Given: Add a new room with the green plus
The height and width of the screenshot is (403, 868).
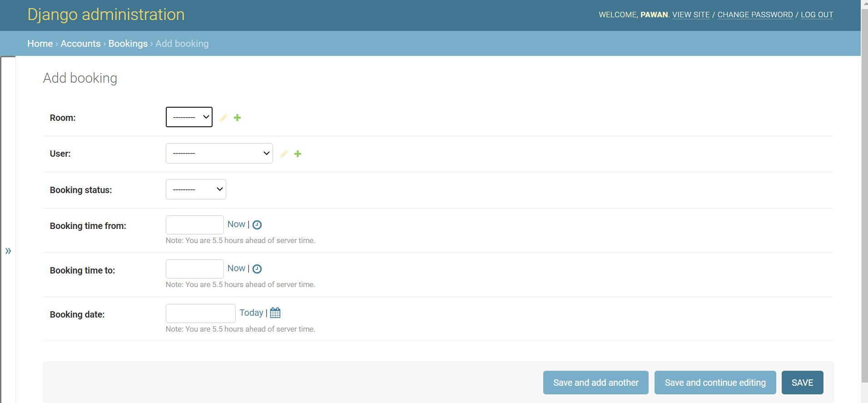Looking at the screenshot, I should point(237,118).
